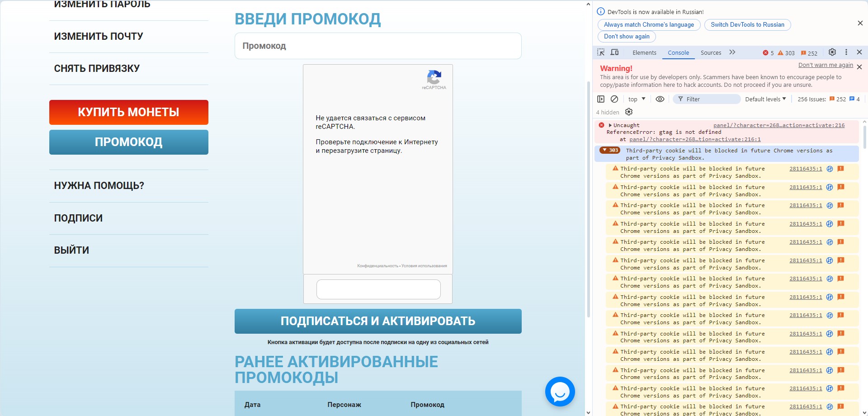The image size is (868, 416).
Task: Open the 'top' JavaScript context dropdown
Action: [x=637, y=99]
